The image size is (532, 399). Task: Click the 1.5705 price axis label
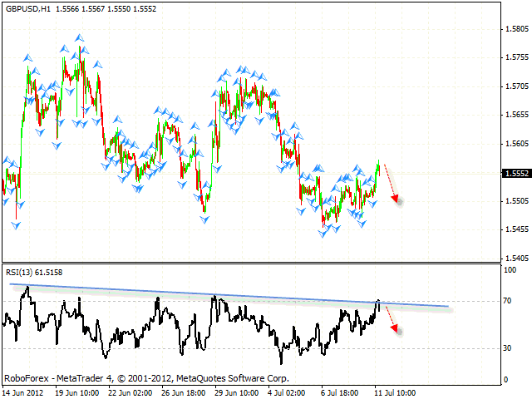(x=515, y=86)
